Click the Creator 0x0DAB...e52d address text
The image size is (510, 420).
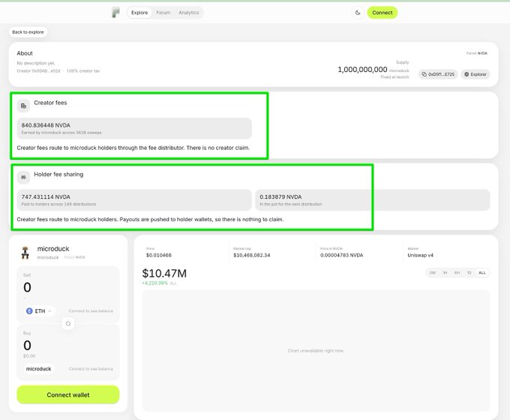tap(38, 71)
